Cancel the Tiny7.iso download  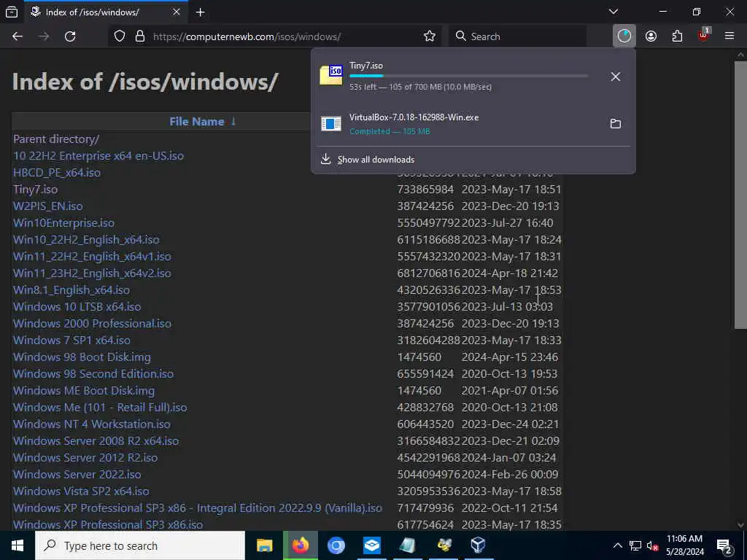click(616, 76)
